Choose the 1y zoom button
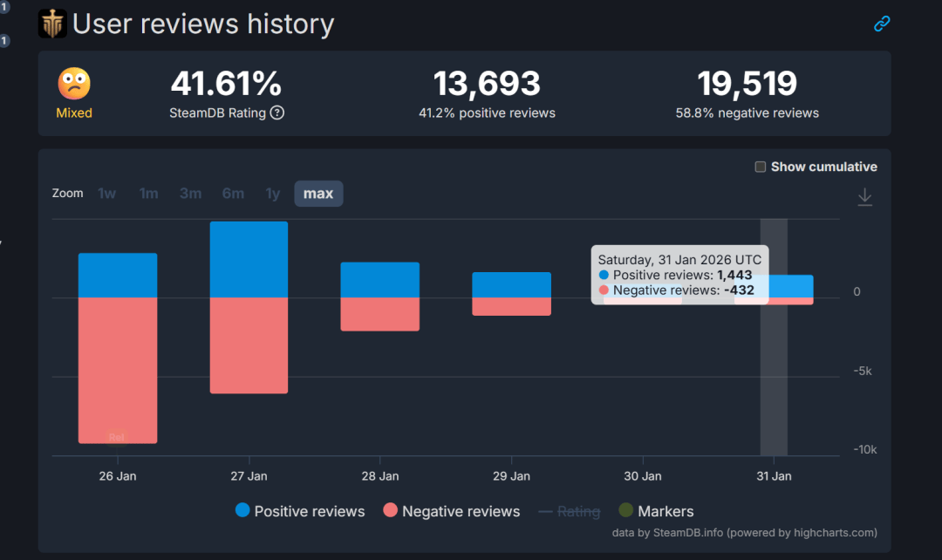This screenshot has width=942, height=560. coord(273,194)
